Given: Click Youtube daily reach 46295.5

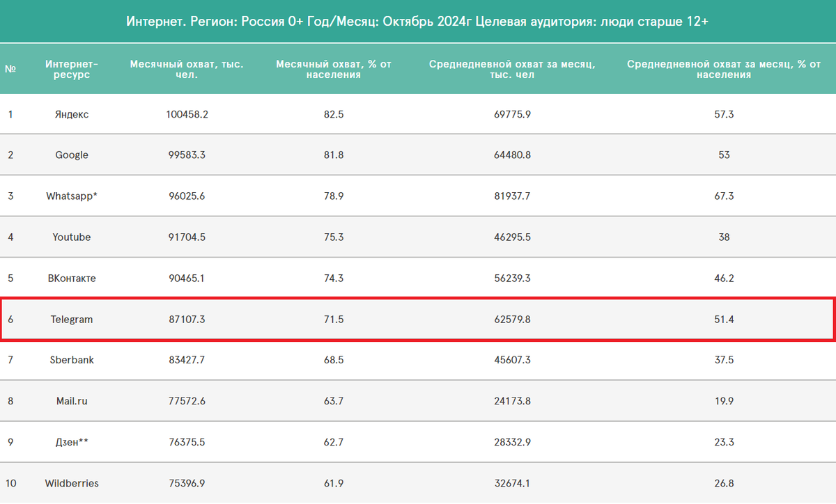Looking at the screenshot, I should [x=512, y=237].
